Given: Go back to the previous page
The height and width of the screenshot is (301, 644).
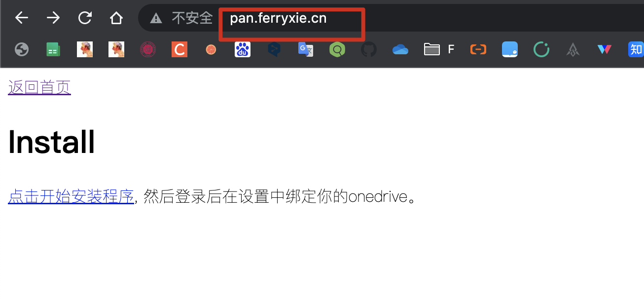Looking at the screenshot, I should pyautogui.click(x=22, y=18).
